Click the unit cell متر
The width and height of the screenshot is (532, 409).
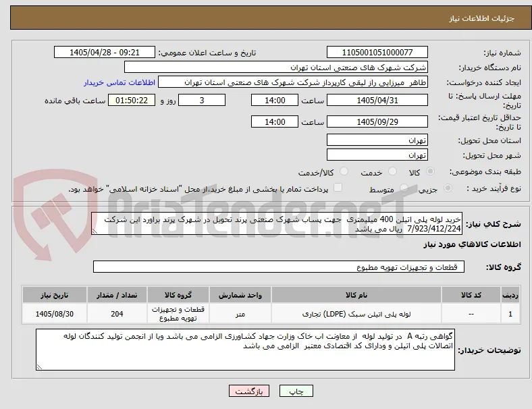coord(240,314)
